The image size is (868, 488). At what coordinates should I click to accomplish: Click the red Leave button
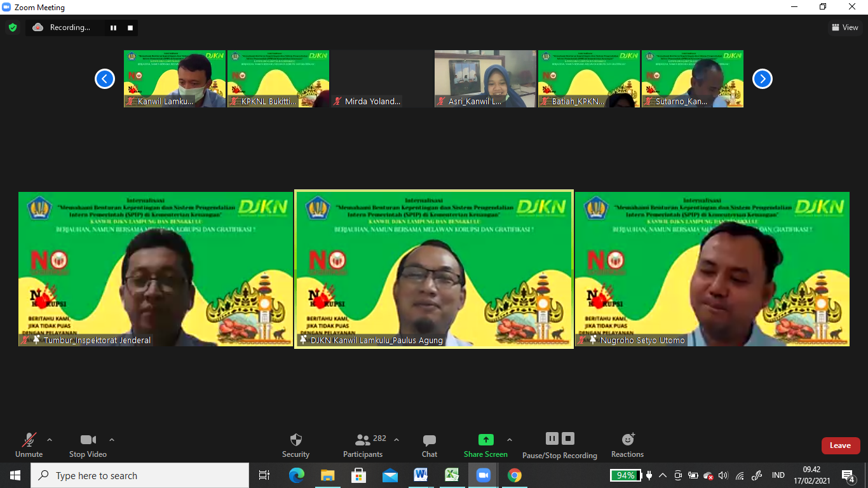pos(840,445)
